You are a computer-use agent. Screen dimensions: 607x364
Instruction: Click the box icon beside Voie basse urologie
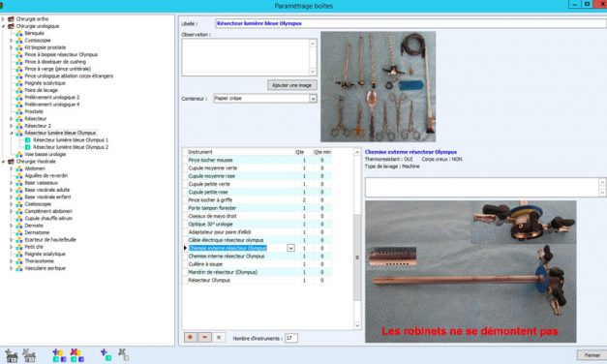pyautogui.click(x=19, y=154)
